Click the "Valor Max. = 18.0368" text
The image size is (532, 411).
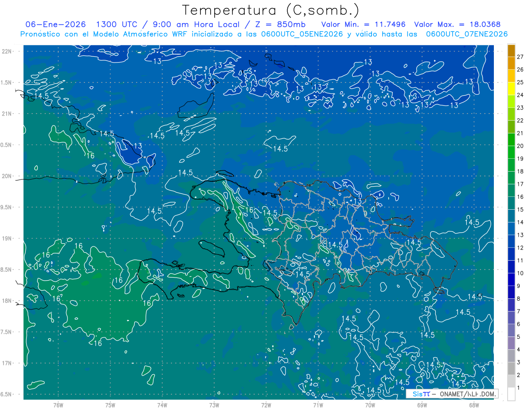click(x=458, y=24)
